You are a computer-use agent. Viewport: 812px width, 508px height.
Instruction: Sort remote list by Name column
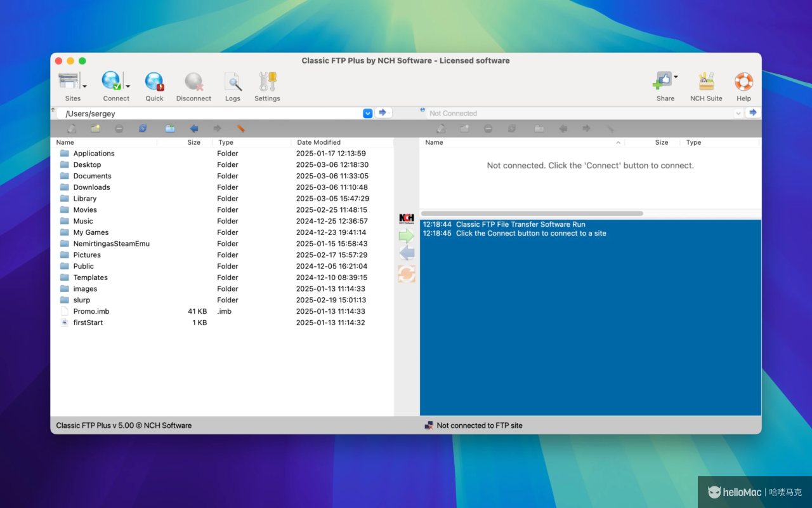pyautogui.click(x=523, y=142)
